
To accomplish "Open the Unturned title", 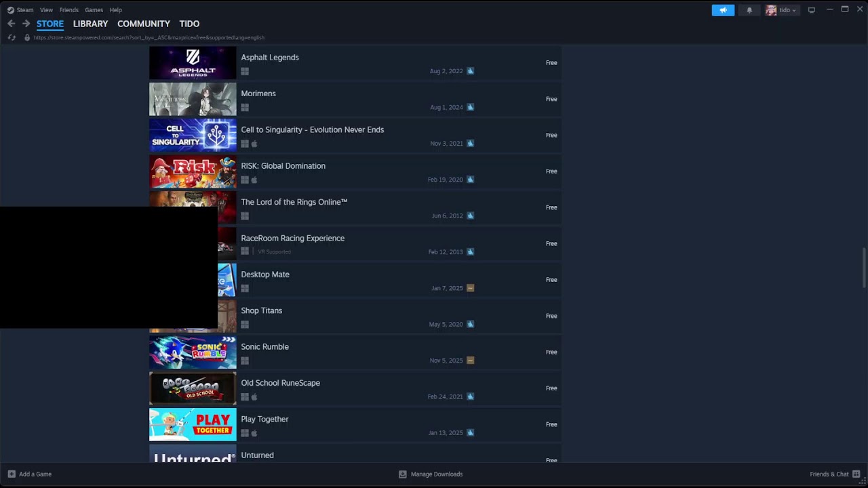I will pyautogui.click(x=258, y=455).
